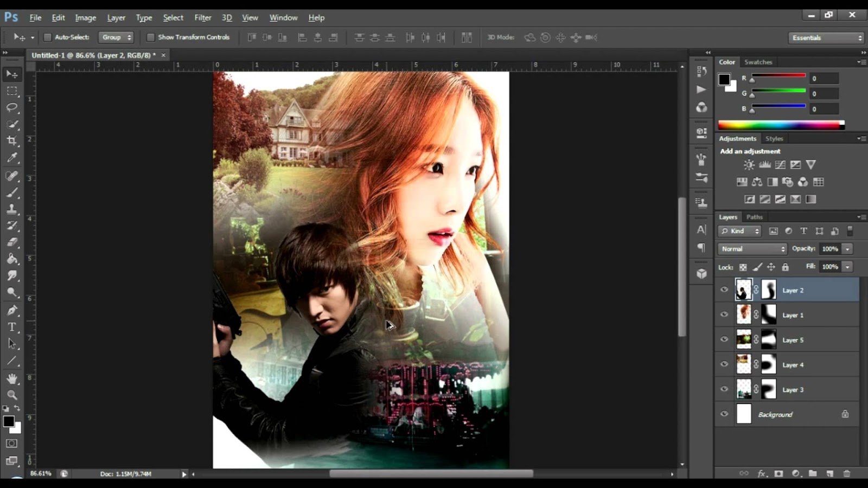
Task: Hide Layer 5 visibility eye
Action: pyautogui.click(x=724, y=339)
